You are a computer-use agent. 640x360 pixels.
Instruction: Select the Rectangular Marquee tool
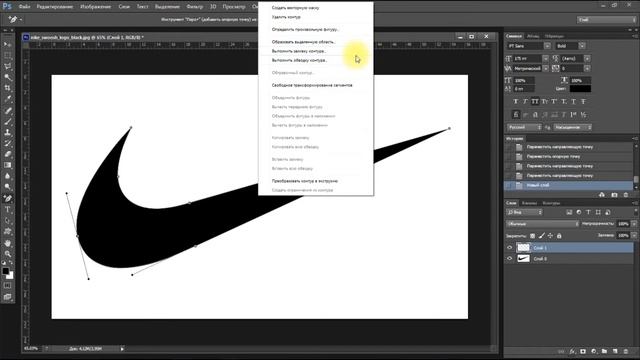[x=8, y=55]
